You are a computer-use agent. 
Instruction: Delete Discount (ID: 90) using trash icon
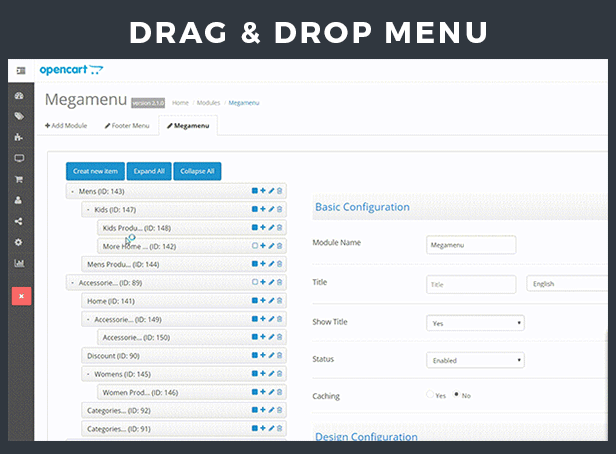[279, 355]
